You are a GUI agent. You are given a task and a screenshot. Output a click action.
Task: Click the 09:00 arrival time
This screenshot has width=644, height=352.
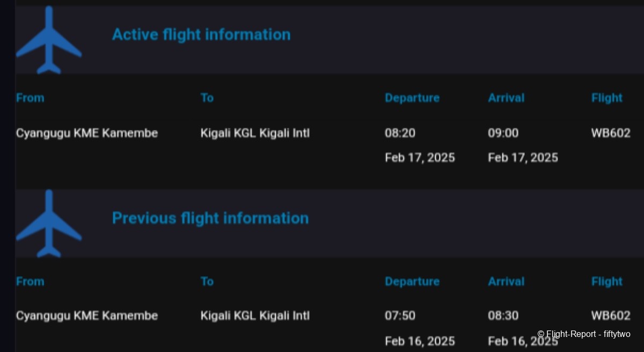pyautogui.click(x=503, y=133)
